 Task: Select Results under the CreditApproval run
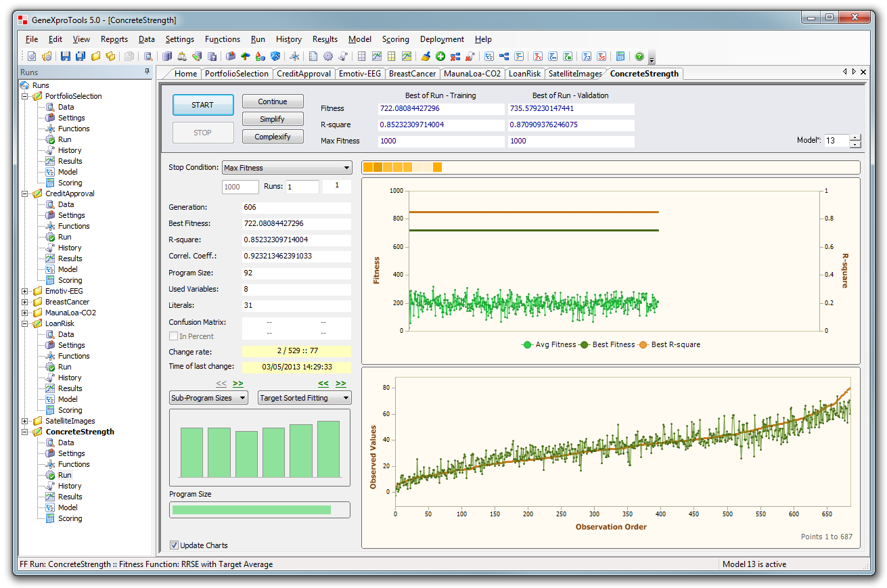[x=70, y=258]
